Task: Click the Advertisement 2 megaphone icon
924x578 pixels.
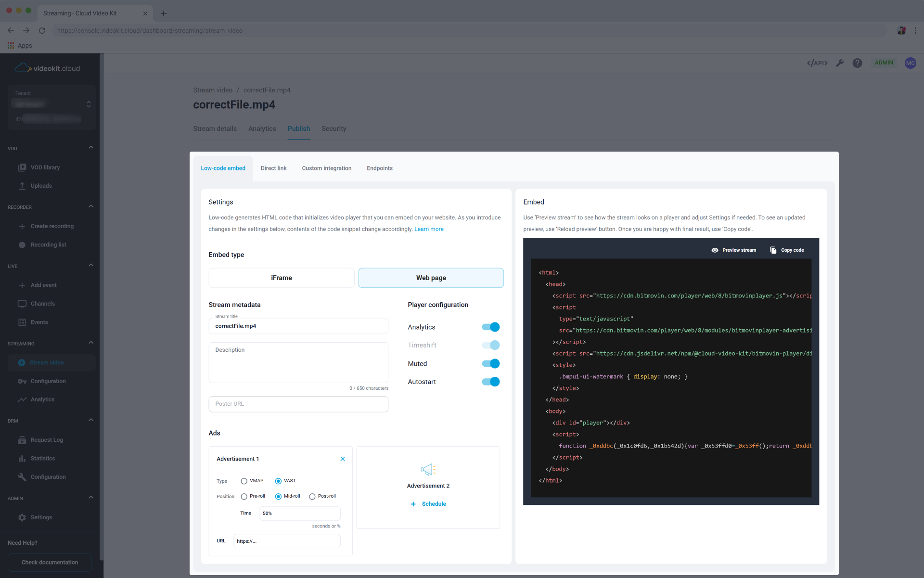Action: [x=428, y=469]
